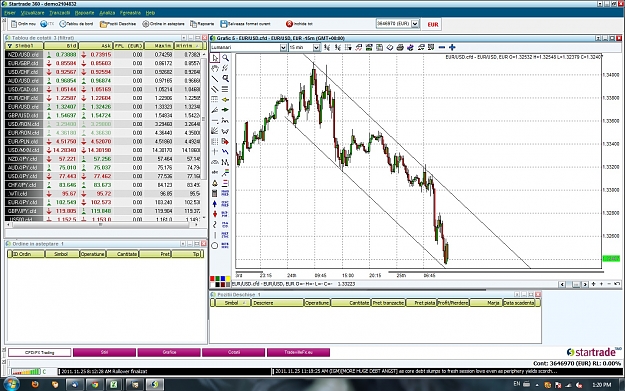
Task: Pick the green color swatch below chart toolbox
Action: click(x=218, y=279)
